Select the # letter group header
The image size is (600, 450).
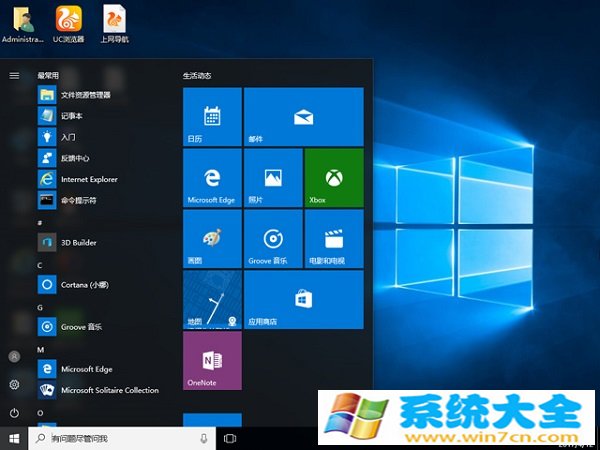pyautogui.click(x=40, y=223)
